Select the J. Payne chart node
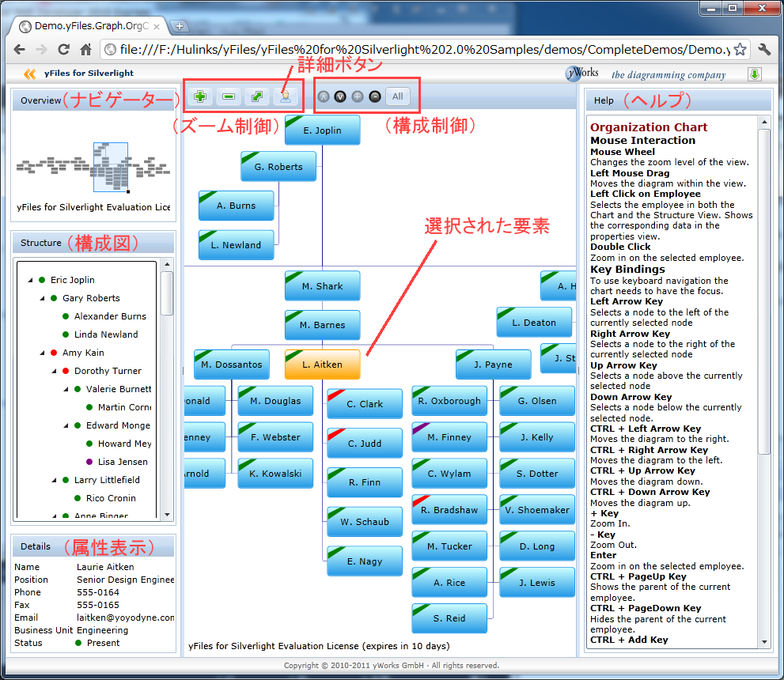Viewport: 784px width, 680px height. click(494, 365)
